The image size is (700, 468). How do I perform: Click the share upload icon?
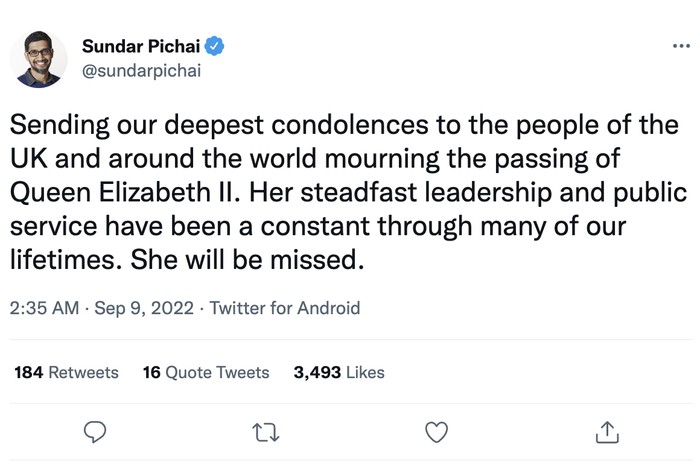tap(607, 432)
